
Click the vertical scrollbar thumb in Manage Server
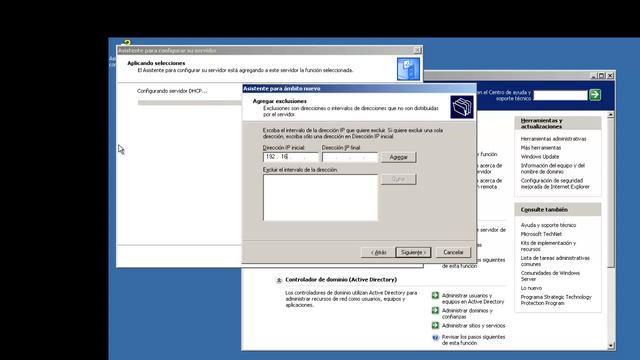pyautogui.click(x=611, y=193)
